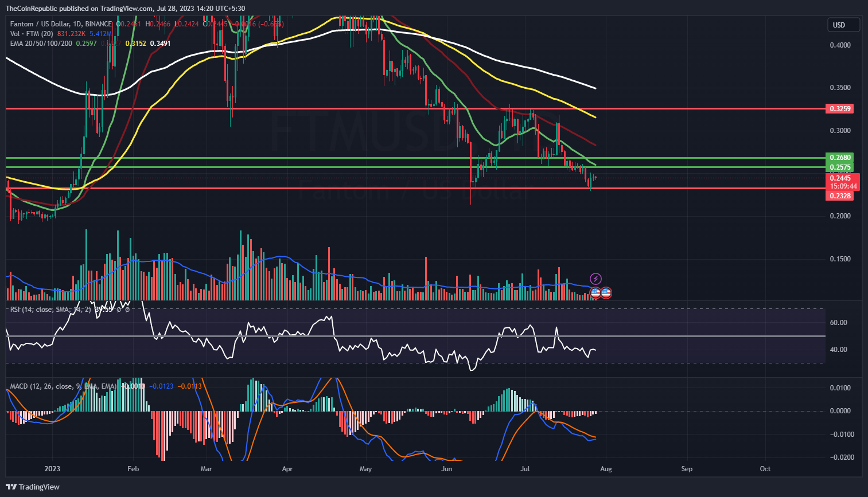Click the Jun label on time axis

tap(446, 469)
